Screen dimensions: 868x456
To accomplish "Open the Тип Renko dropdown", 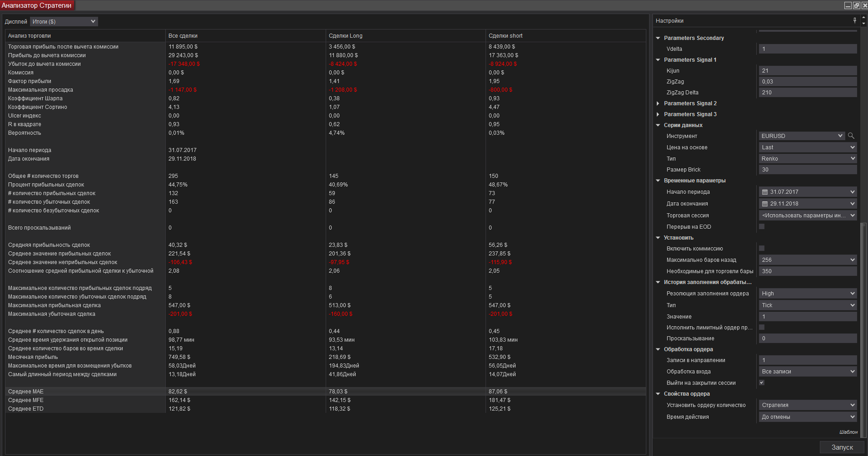I will (x=808, y=158).
